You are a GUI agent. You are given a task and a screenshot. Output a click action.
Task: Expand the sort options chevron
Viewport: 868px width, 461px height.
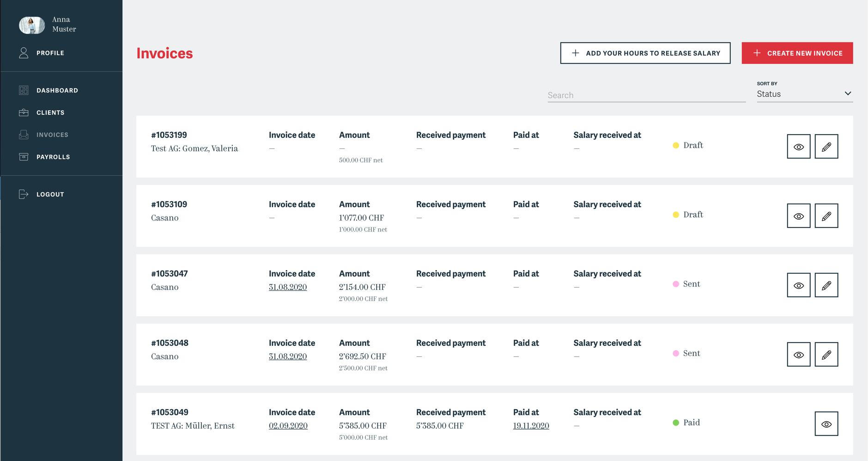click(848, 93)
